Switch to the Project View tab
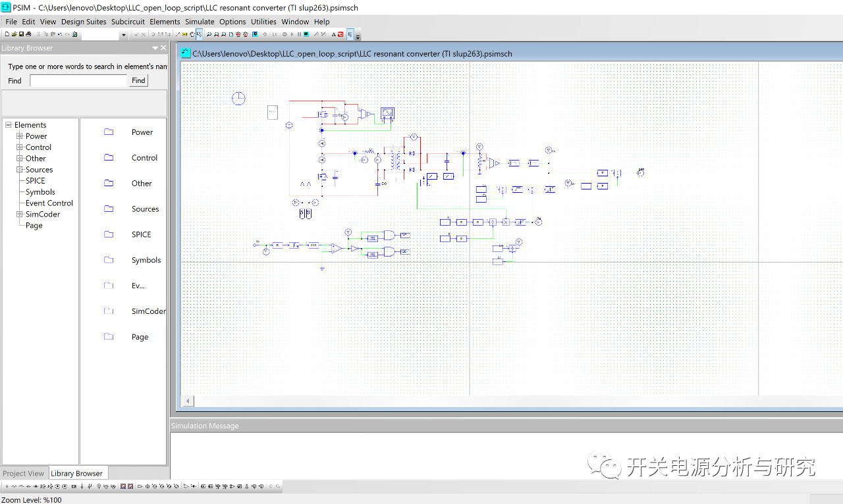 [24, 473]
